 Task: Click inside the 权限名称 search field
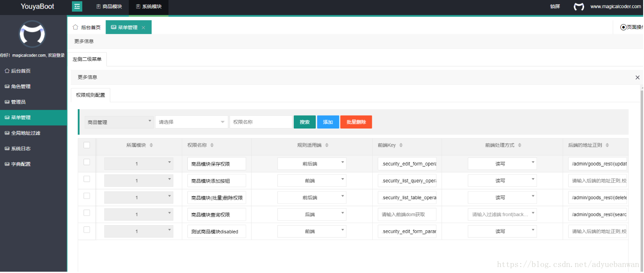click(261, 122)
